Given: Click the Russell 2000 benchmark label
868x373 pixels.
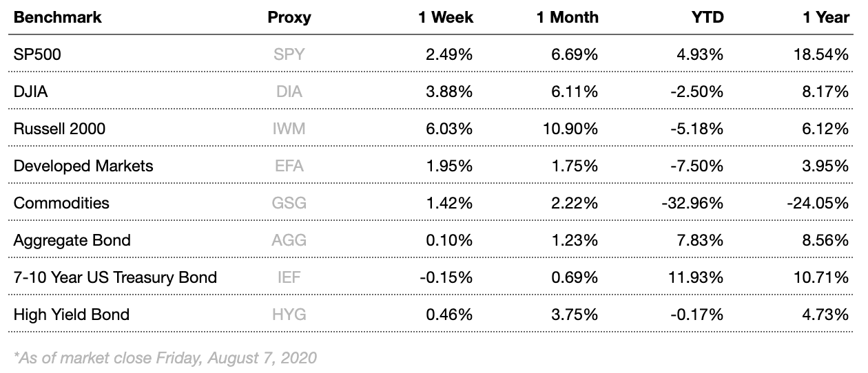Looking at the screenshot, I should (x=59, y=129).
